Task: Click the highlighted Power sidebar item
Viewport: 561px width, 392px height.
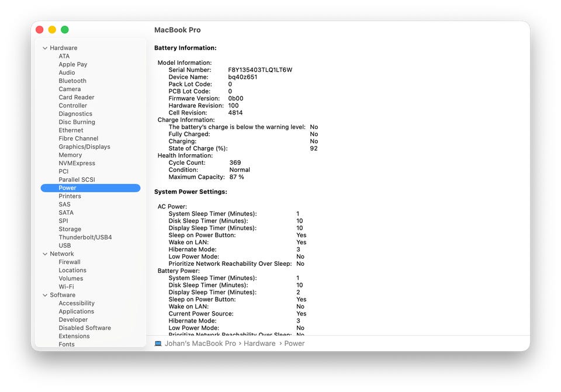Action: [90, 188]
